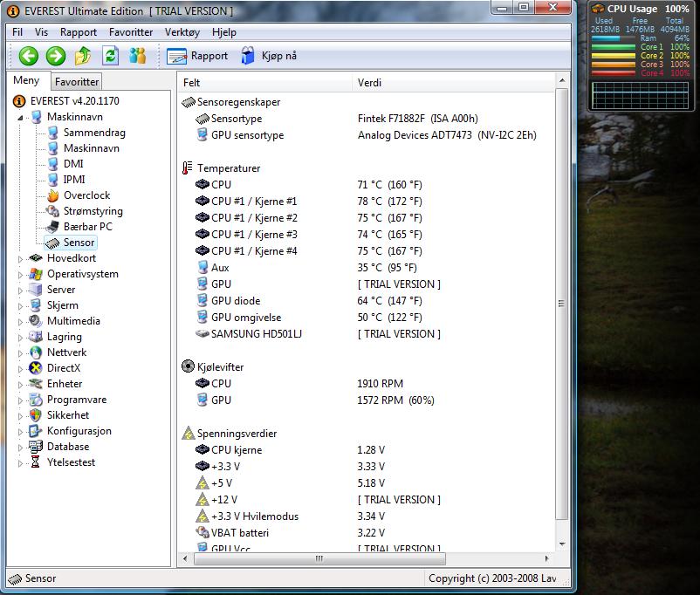Expand the Nettverk node
The height and width of the screenshot is (595, 700).
[20, 353]
